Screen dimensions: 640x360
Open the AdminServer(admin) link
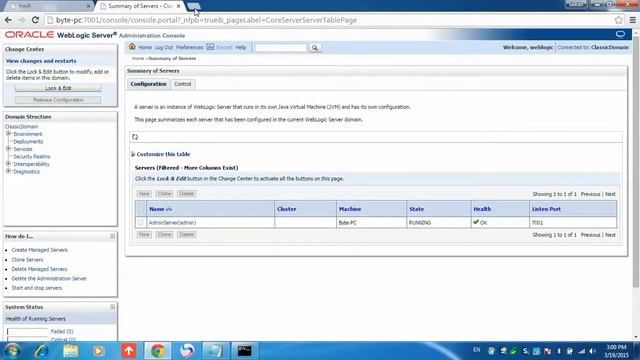pos(172,223)
